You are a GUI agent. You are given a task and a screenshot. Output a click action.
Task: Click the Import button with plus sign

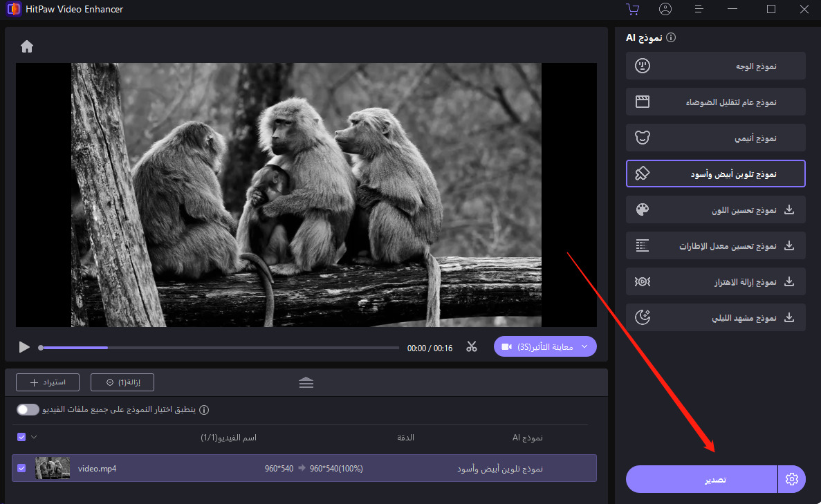click(48, 382)
